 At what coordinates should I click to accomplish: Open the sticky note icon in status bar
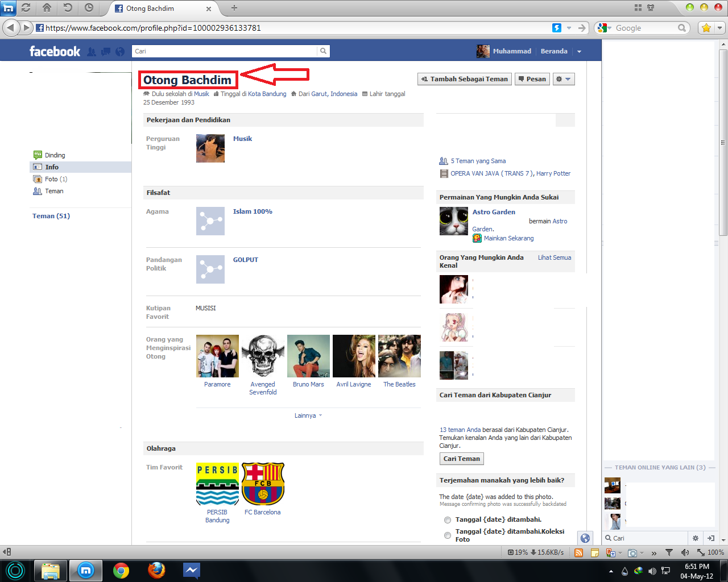coord(595,552)
